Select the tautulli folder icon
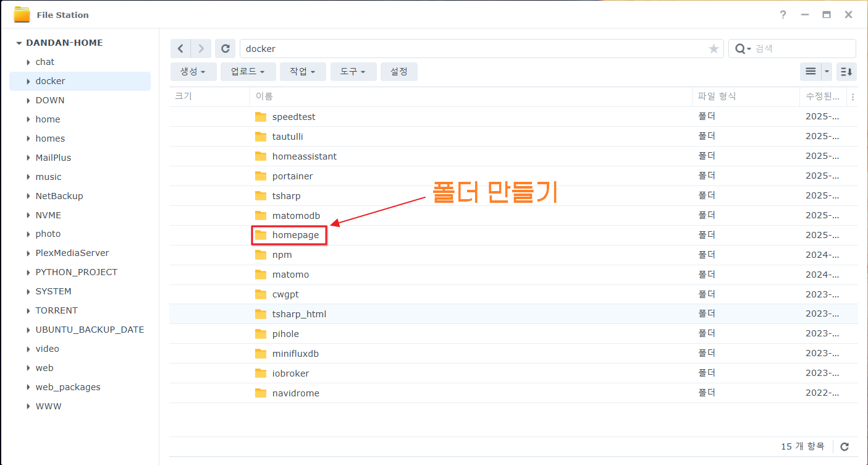 pyautogui.click(x=261, y=137)
